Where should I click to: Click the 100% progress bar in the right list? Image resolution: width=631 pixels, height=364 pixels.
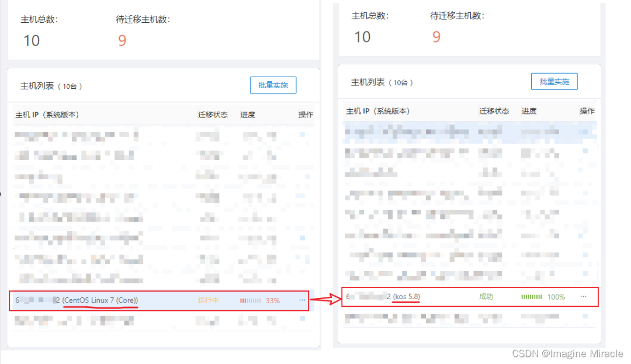coord(532,297)
